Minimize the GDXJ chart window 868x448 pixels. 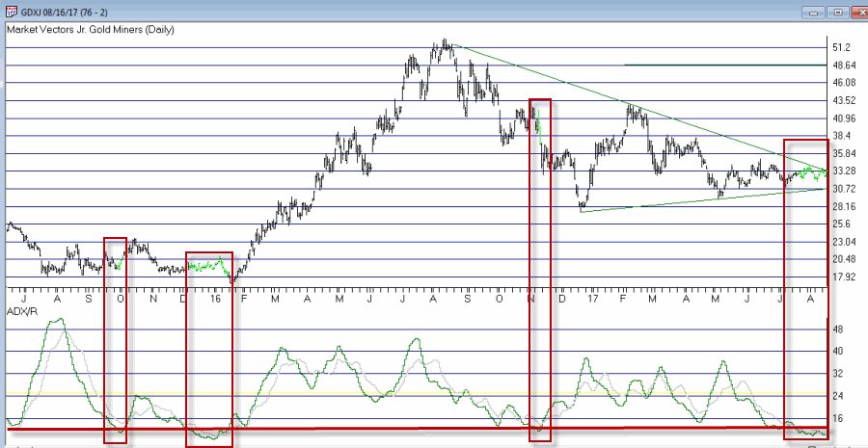[x=814, y=12]
